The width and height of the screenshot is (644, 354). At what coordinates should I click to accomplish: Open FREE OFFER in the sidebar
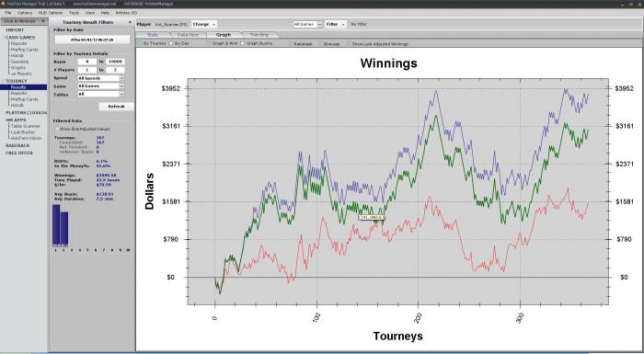19,153
